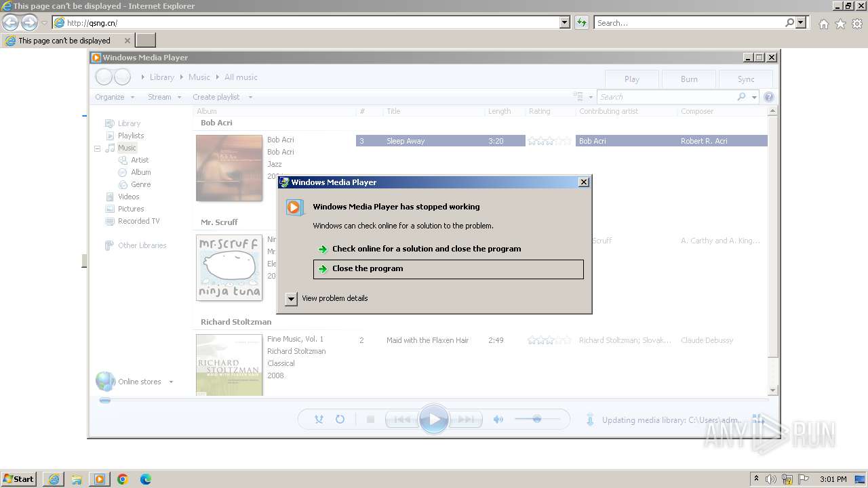Select Genre under Music
868x488 pixels.
point(141,184)
